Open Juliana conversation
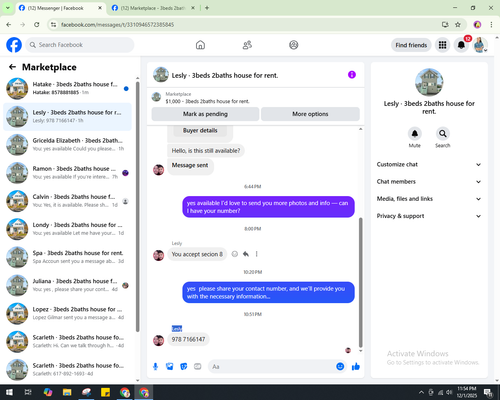500x400 pixels. pyautogui.click(x=68, y=285)
